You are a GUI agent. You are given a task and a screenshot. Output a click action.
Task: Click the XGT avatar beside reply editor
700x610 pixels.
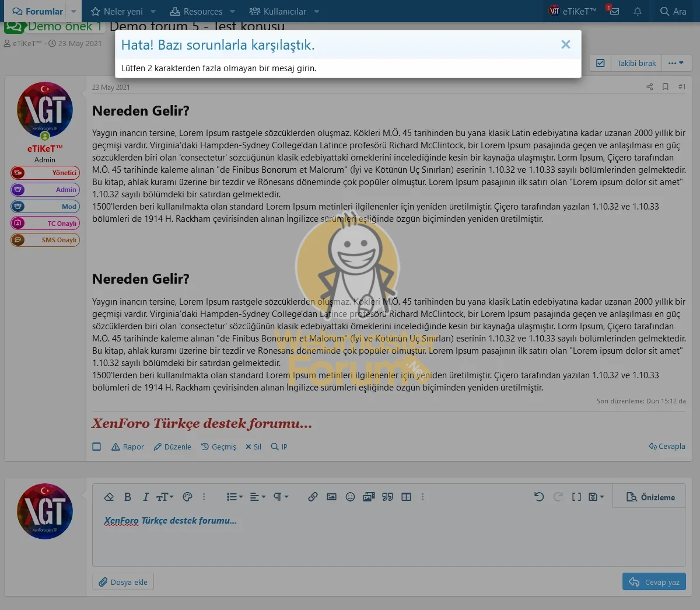tap(45, 511)
